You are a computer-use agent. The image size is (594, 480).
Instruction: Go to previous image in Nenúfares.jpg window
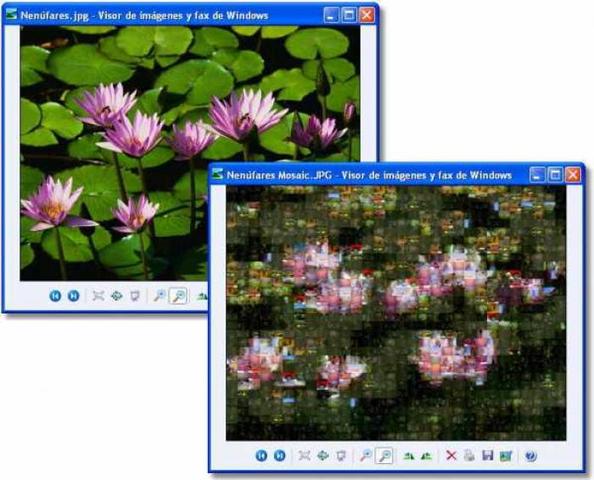[55, 296]
